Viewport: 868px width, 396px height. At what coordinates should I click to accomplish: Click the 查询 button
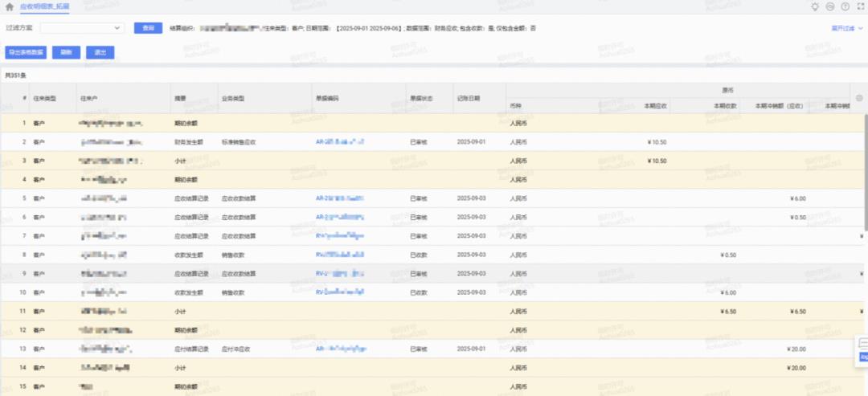148,27
